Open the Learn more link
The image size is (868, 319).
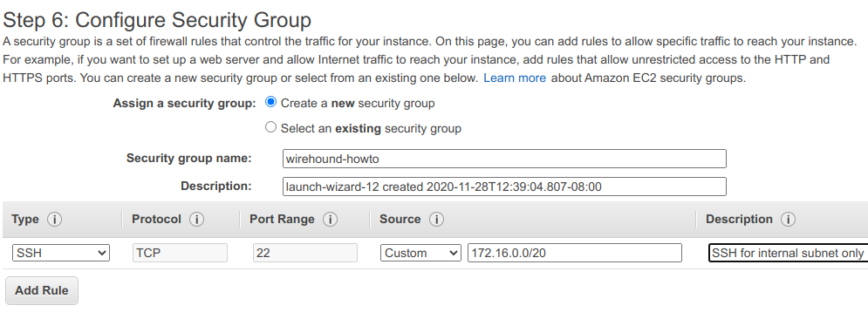coord(515,78)
